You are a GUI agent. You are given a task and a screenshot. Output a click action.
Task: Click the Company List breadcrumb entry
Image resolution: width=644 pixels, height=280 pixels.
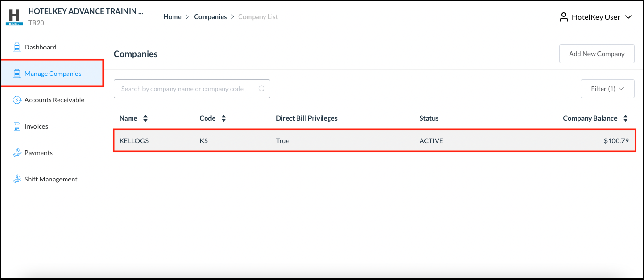(x=258, y=16)
